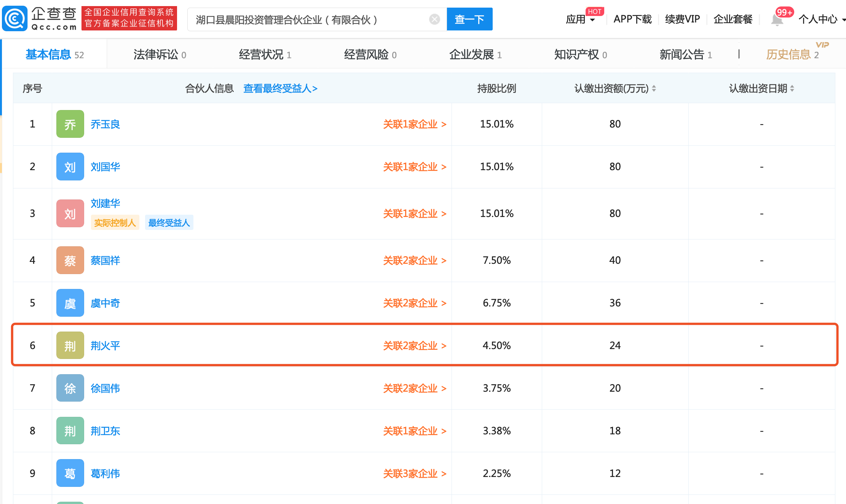Open 虞中奇 partner profile link

[105, 303]
